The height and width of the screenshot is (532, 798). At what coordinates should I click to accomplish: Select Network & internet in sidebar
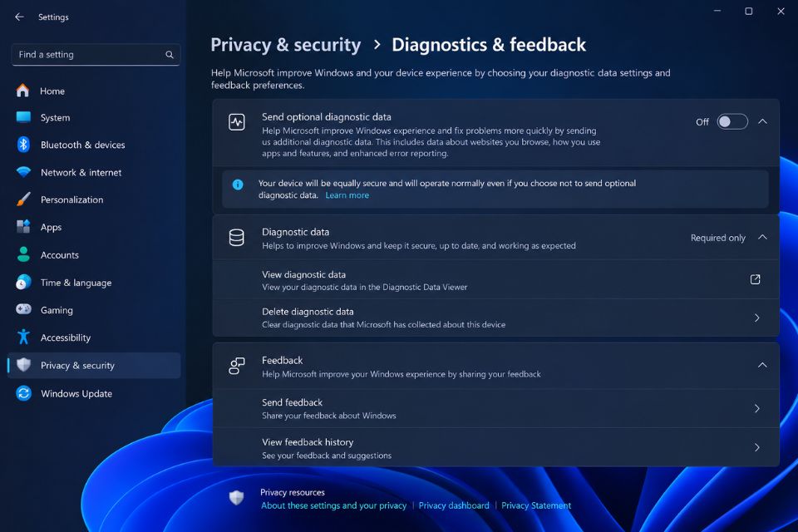[94, 172]
